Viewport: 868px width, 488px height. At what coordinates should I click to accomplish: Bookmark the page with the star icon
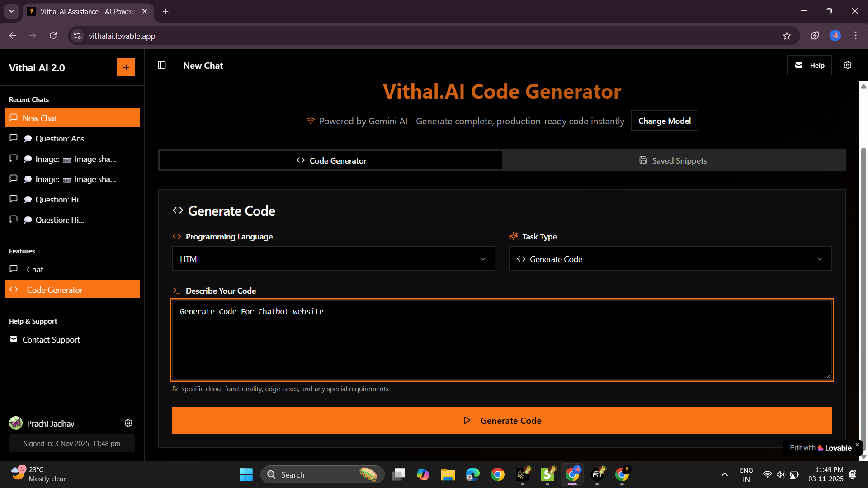787,36
